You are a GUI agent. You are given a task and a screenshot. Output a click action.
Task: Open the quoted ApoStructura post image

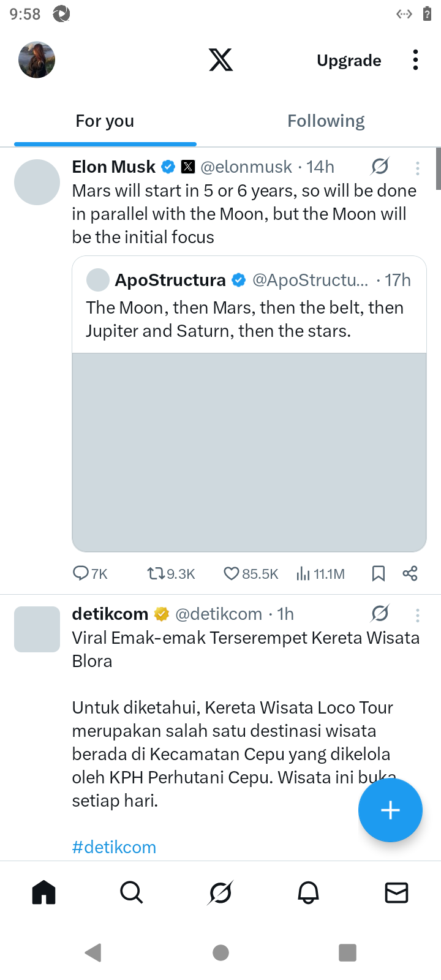point(249,452)
